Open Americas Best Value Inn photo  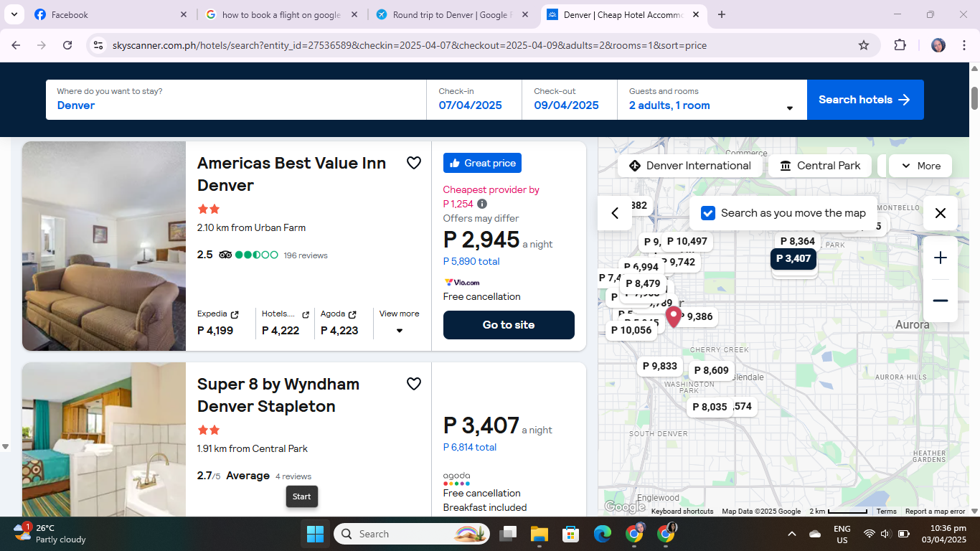click(x=104, y=246)
